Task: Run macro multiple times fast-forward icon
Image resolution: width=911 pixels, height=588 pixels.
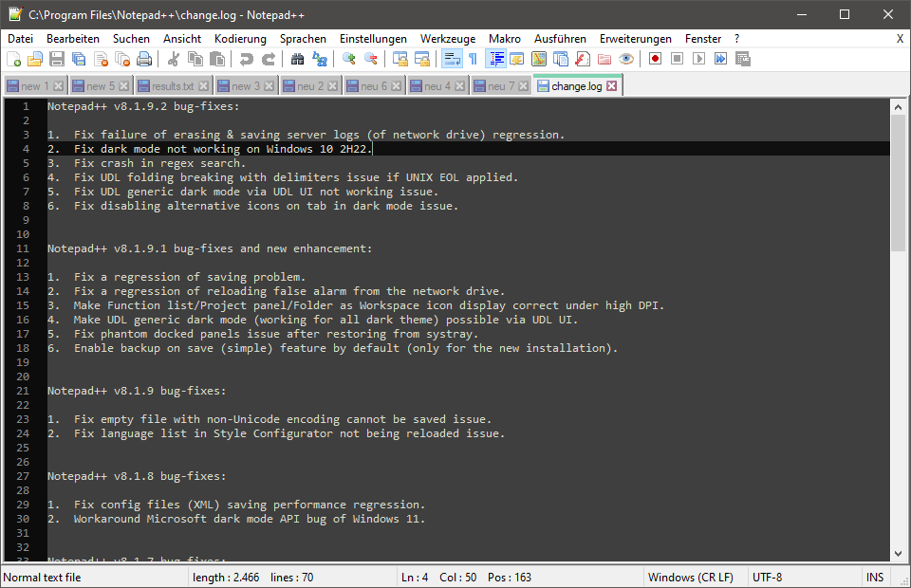Action: [721, 59]
